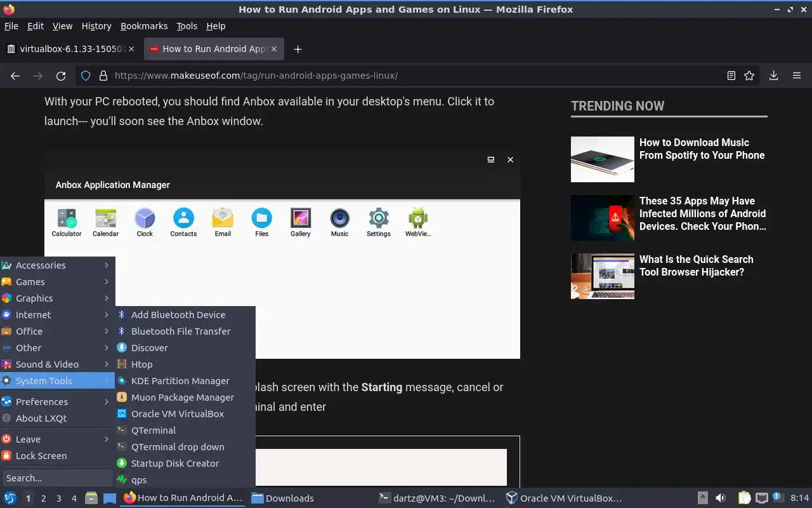Switch to the dartz@VM3 terminal taskbar entry
The height and width of the screenshot is (508, 812).
click(437, 498)
